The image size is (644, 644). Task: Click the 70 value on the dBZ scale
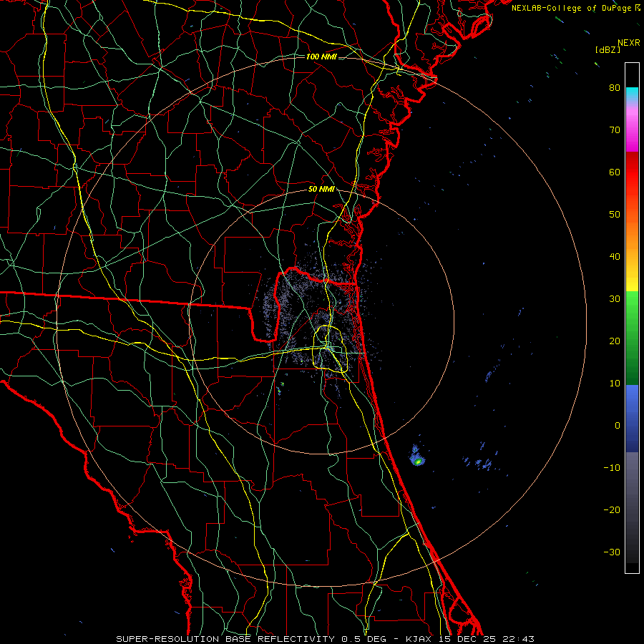(x=615, y=130)
